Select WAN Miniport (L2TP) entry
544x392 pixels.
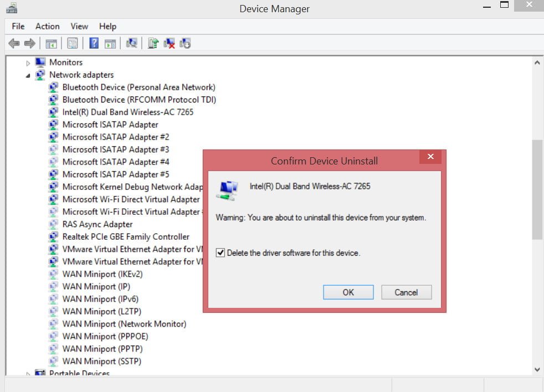[101, 312]
